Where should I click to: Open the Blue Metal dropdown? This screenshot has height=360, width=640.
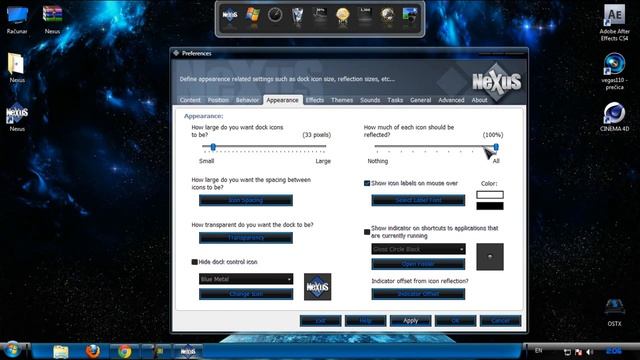click(246, 279)
